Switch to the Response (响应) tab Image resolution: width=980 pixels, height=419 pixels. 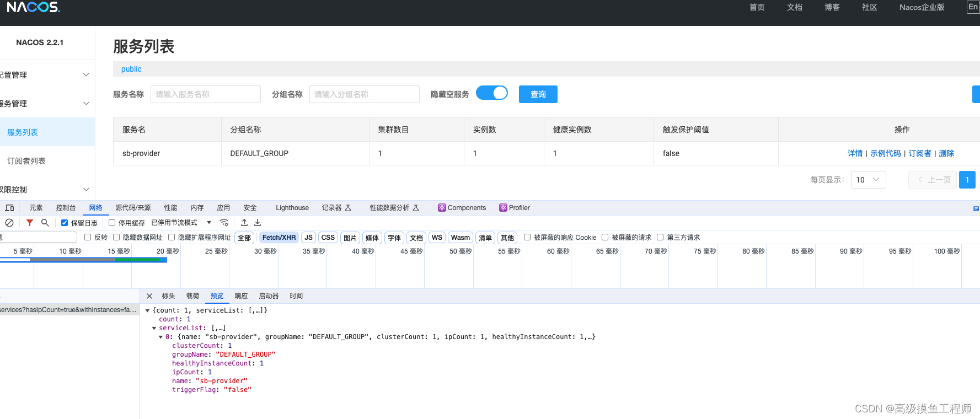tap(241, 296)
